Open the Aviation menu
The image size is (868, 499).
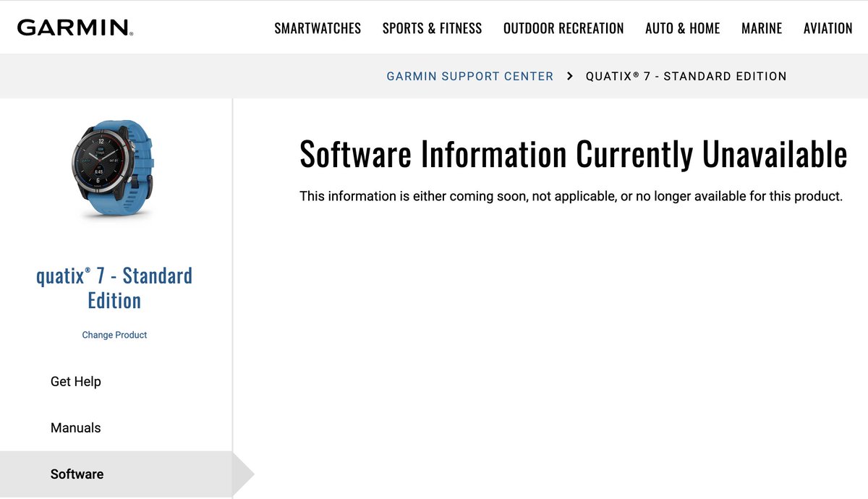[828, 28]
